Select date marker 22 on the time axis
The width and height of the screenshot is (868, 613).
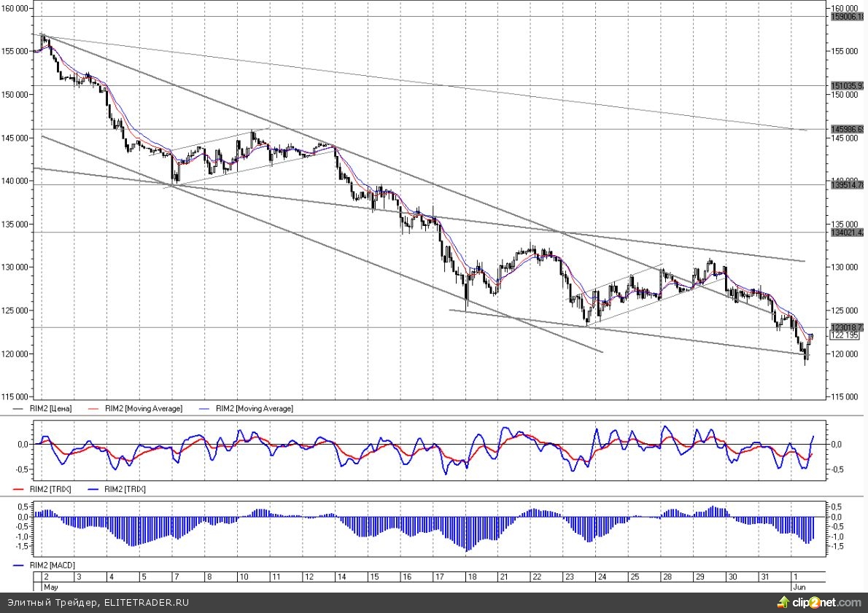[536, 577]
